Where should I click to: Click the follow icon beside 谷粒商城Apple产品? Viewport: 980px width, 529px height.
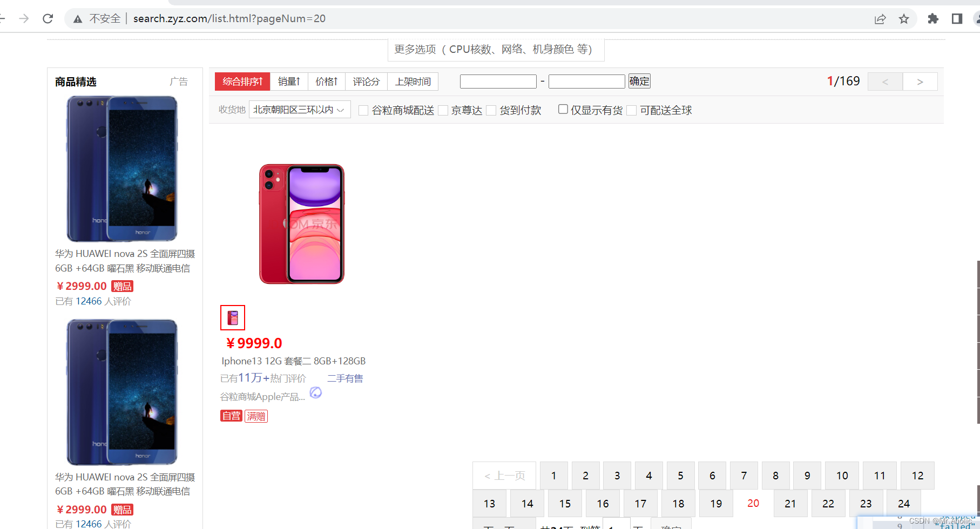[316, 392]
